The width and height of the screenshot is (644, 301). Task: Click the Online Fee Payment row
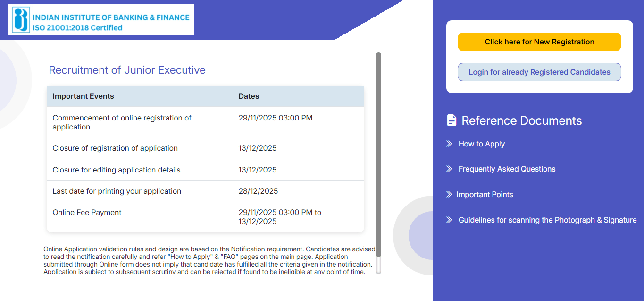[x=87, y=213]
